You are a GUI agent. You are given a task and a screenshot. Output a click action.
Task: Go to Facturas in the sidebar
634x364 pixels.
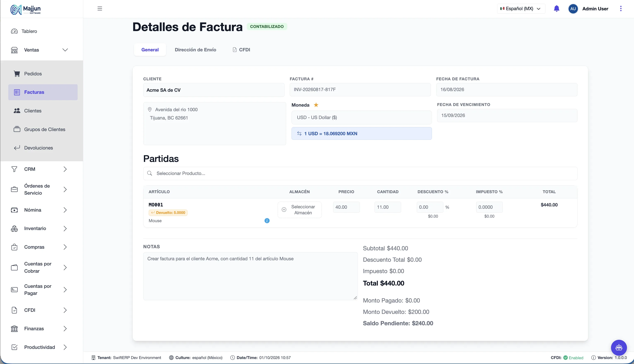coord(43,92)
